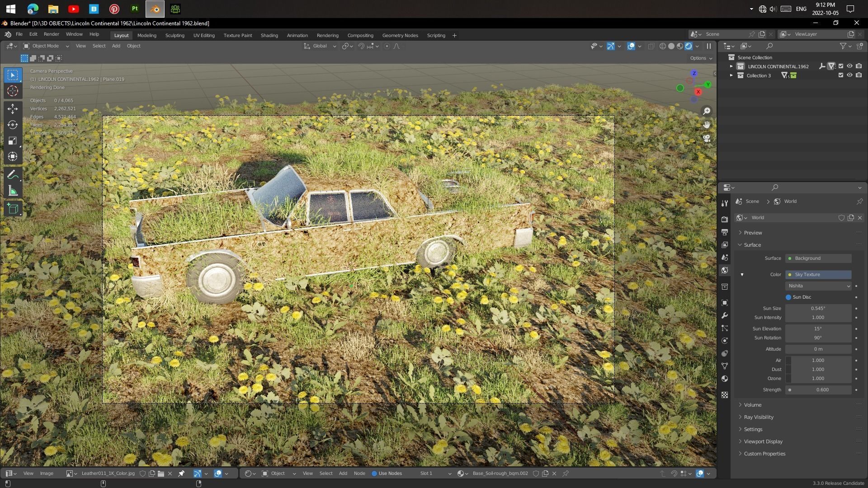Switch to the Shading workspace tab
The width and height of the screenshot is (868, 488).
269,35
